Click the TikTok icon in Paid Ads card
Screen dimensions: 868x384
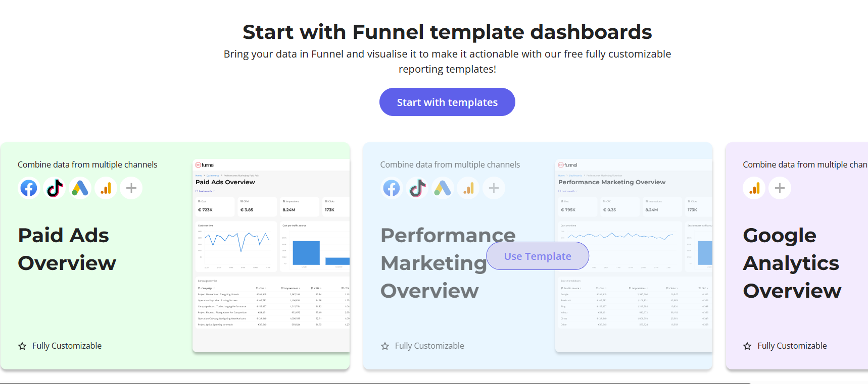pos(55,188)
